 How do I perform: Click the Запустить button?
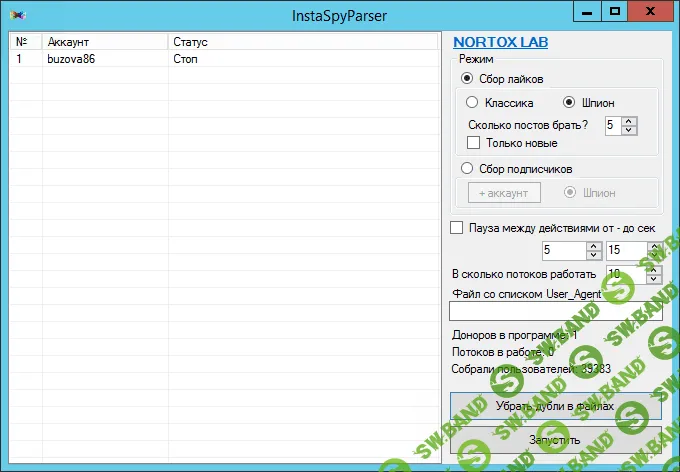pyautogui.click(x=556, y=440)
